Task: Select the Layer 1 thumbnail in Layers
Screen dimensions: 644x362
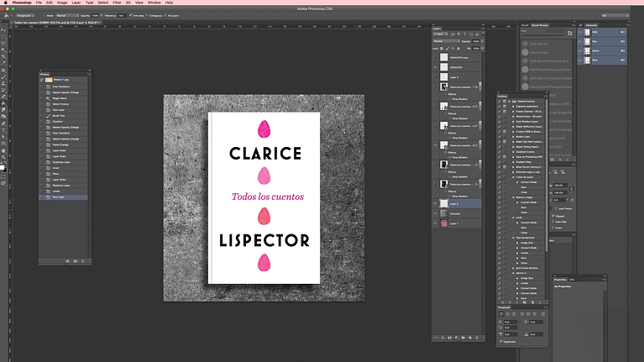Action: tap(444, 224)
